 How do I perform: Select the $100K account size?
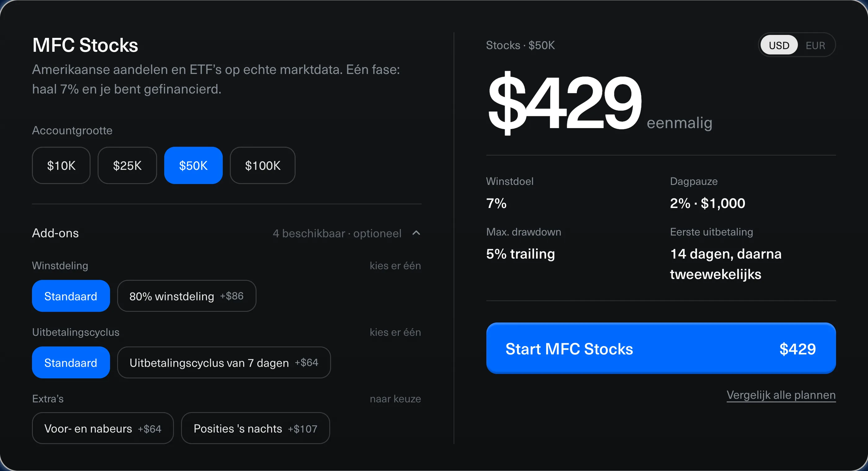(263, 166)
